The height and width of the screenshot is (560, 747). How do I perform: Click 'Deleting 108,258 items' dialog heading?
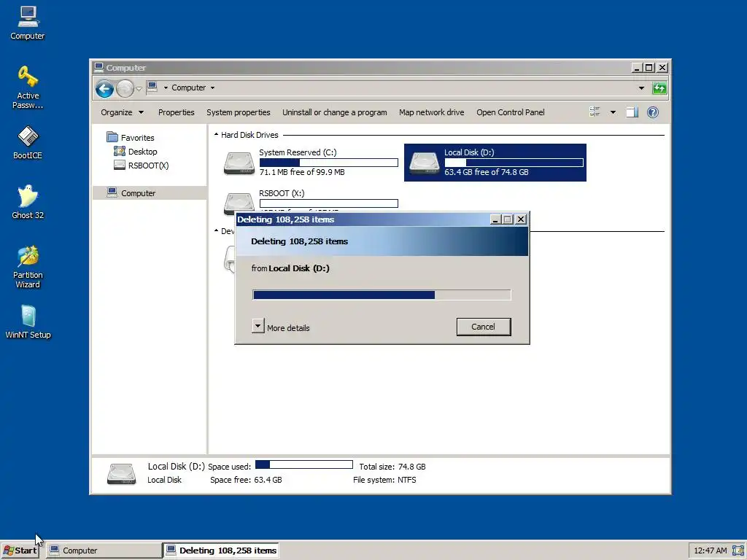point(300,241)
